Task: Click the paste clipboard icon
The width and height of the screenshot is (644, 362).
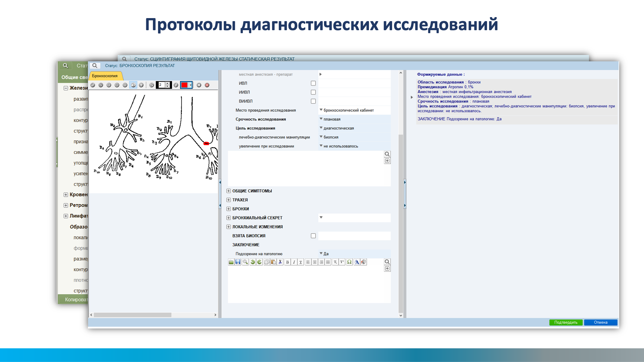Action: (x=273, y=262)
